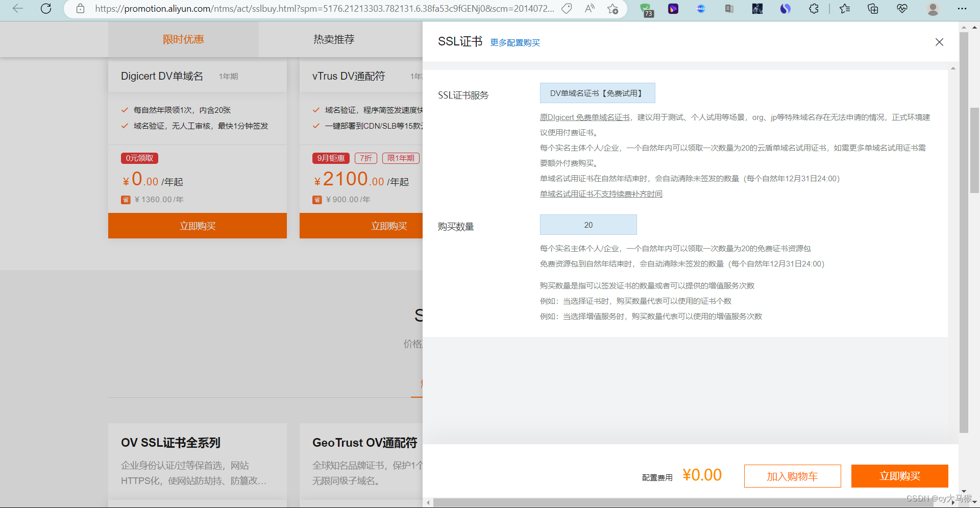Click the ¥0.00 配置费用 amount
This screenshot has height=508, width=980.
click(702, 475)
